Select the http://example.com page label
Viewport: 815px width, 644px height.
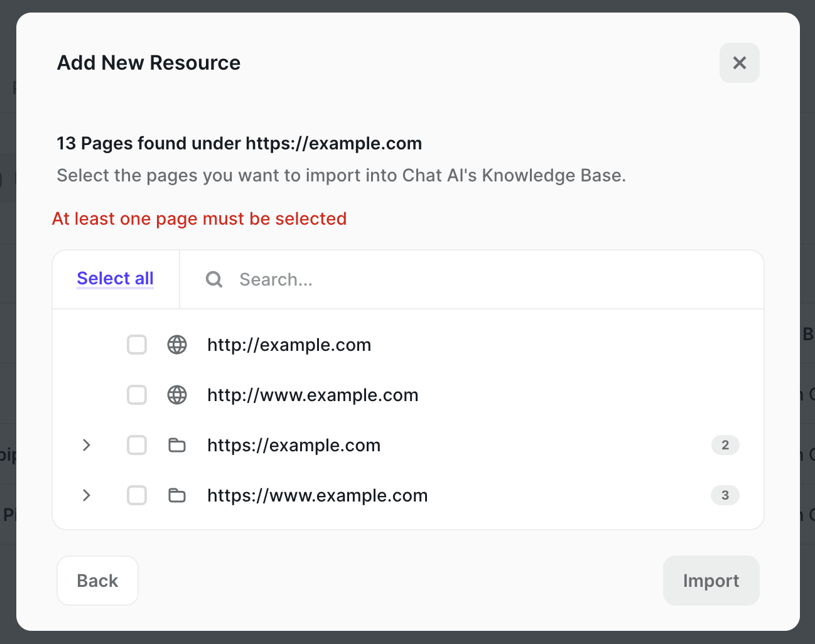point(289,345)
